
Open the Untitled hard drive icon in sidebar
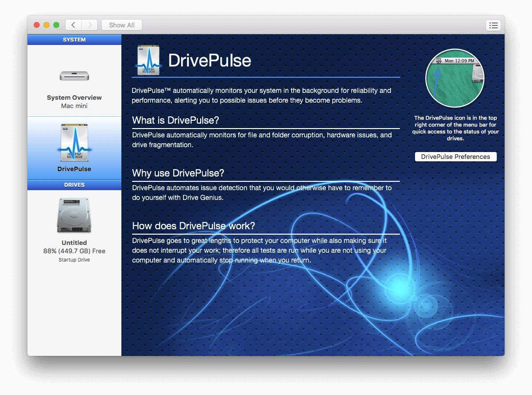point(74,214)
